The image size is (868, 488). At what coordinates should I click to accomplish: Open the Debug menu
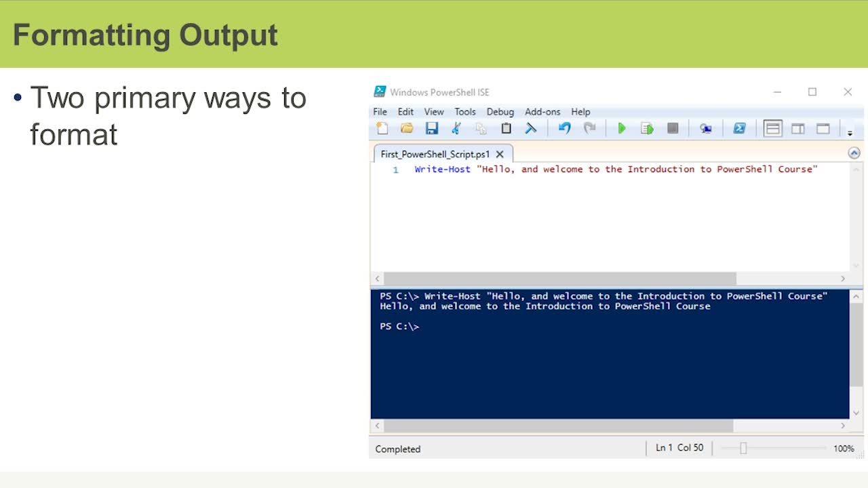[500, 112]
